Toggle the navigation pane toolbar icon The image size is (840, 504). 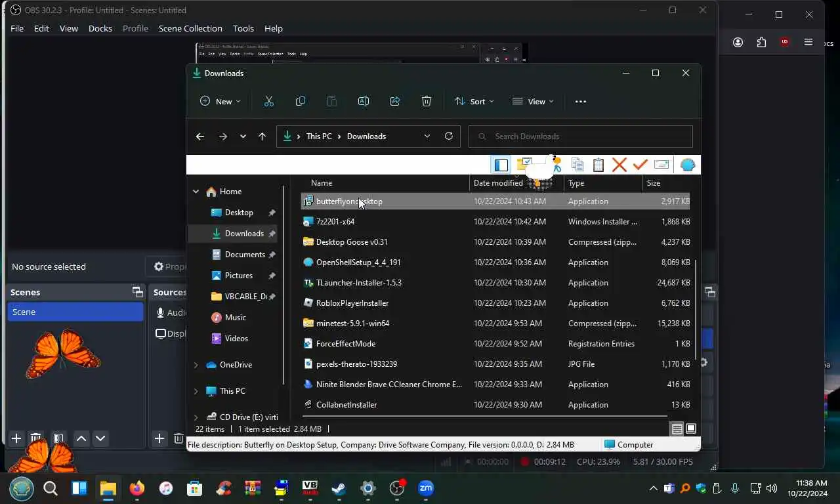point(501,165)
